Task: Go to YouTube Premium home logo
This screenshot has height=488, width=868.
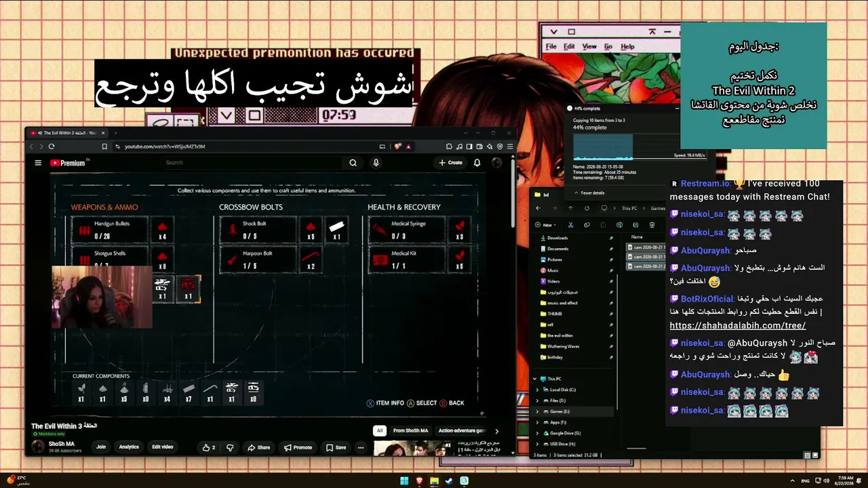Action: [68, 163]
